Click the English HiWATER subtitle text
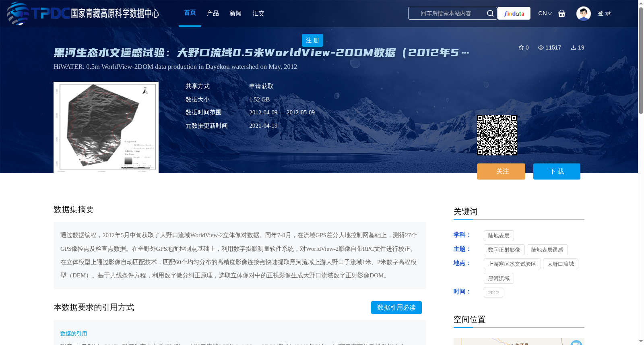Viewport: 644px width, 345px height. coord(175,67)
